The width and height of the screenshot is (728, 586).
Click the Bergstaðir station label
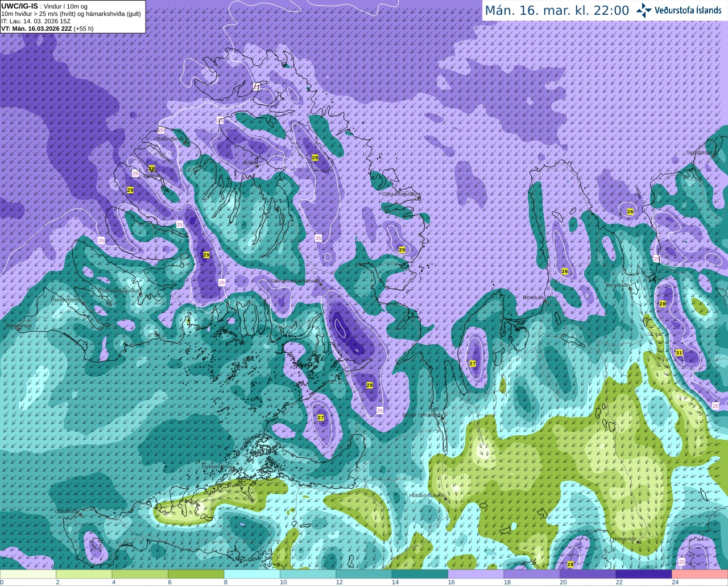pos(618,285)
